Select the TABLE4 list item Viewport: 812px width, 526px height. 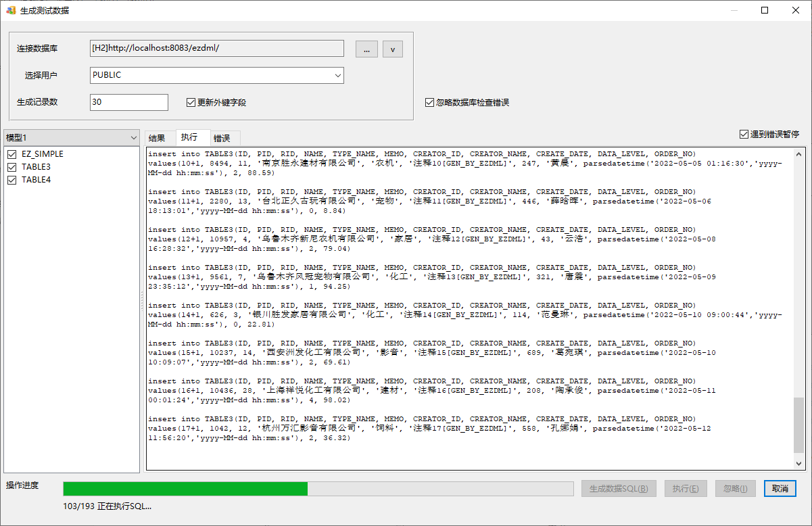(36, 180)
